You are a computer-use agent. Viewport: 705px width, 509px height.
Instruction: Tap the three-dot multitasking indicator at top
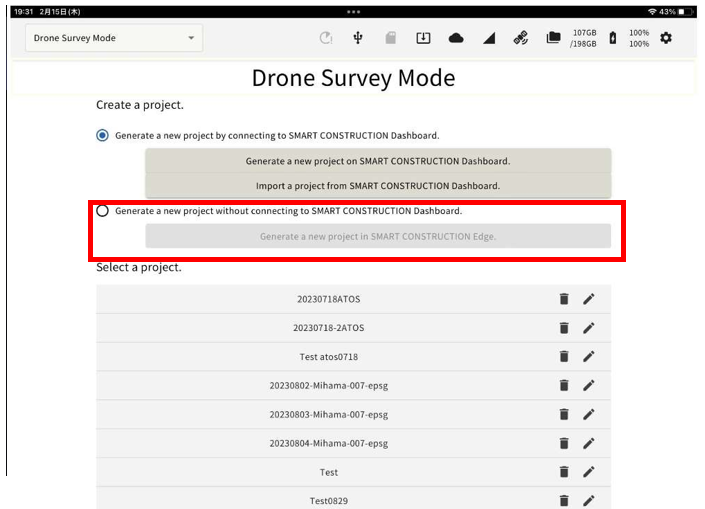(353, 12)
